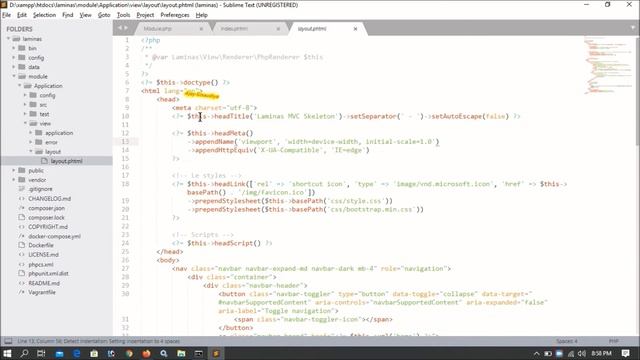Open the Tools menu
640x360 pixels.
click(123, 15)
